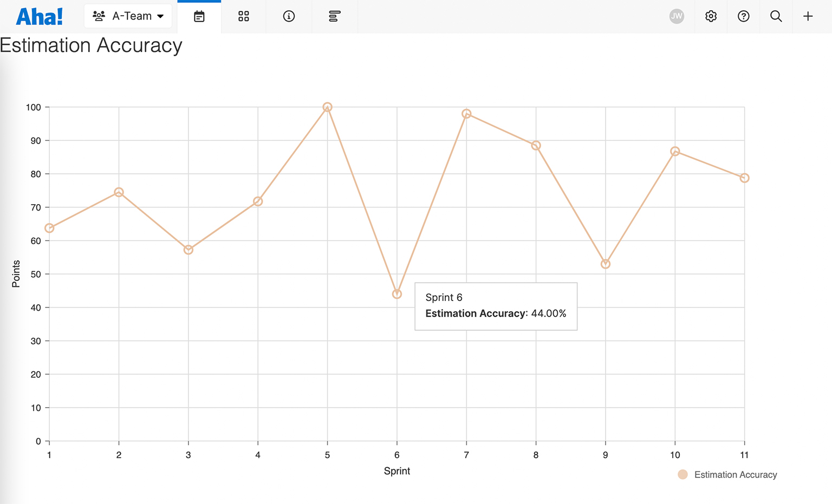Click the Aha! logo
The height and width of the screenshot is (504, 832).
(x=38, y=16)
